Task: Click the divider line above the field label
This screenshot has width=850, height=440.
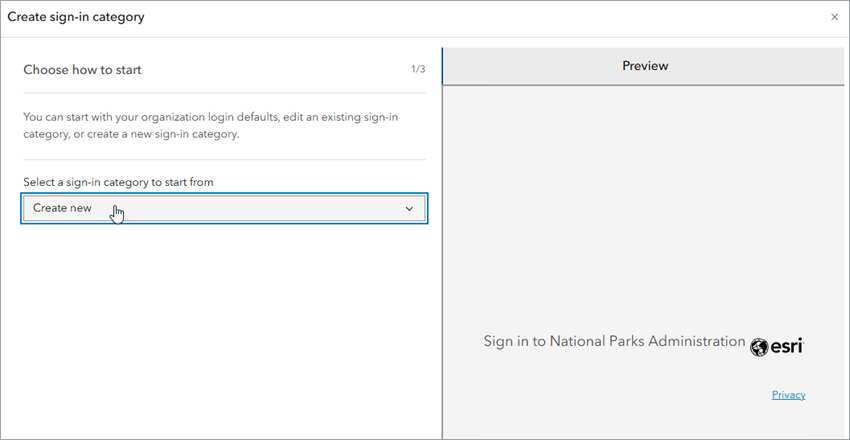Action: click(225, 159)
